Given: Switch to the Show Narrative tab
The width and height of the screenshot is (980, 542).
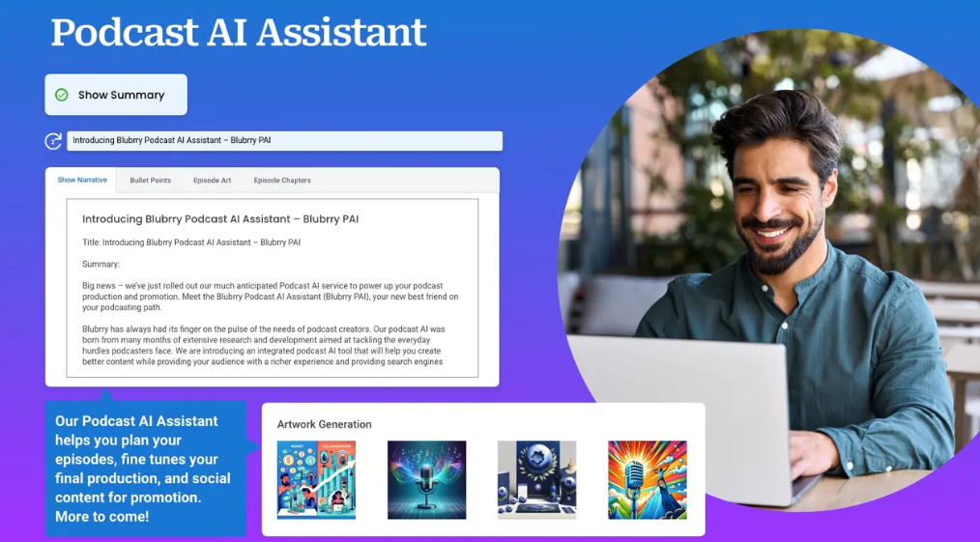Looking at the screenshot, I should tap(82, 180).
